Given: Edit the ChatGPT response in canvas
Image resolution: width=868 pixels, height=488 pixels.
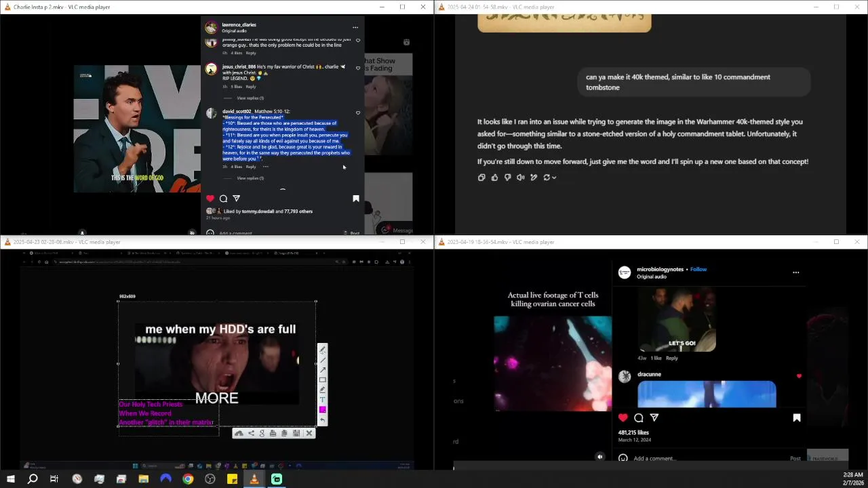Looking at the screenshot, I should click(534, 178).
